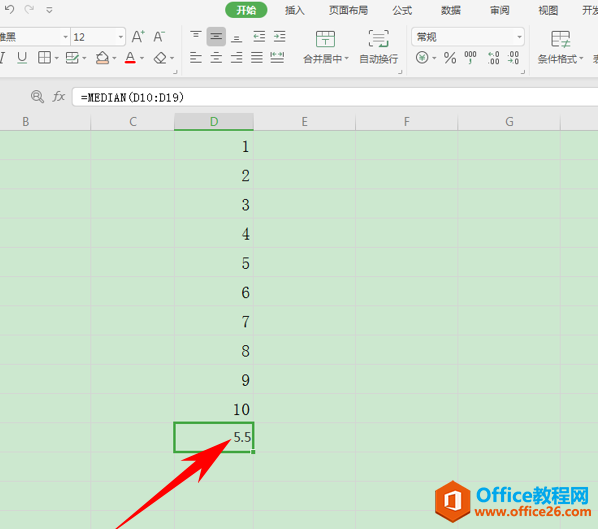
Task: Open borders dropdown arrow
Action: click(56, 58)
